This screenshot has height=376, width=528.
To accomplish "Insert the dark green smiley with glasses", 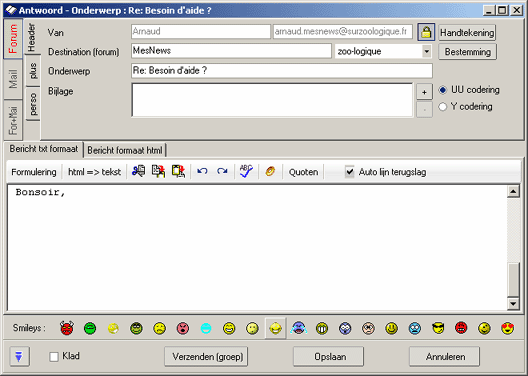I will pos(136,328).
